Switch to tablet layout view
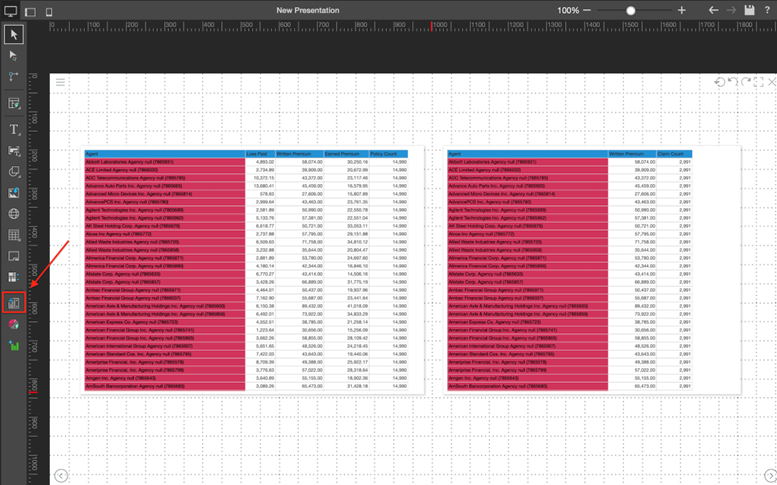The height and width of the screenshot is (485, 777). pos(31,12)
